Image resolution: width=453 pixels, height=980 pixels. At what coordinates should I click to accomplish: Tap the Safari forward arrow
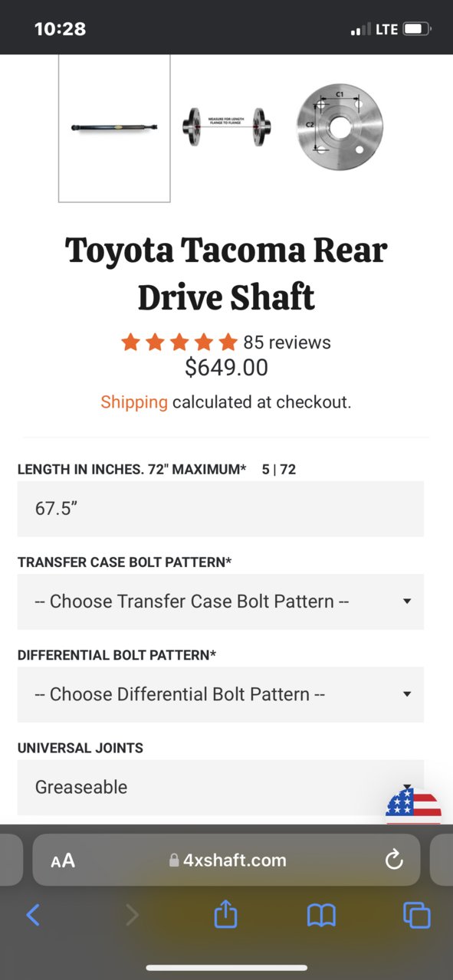coord(132,914)
